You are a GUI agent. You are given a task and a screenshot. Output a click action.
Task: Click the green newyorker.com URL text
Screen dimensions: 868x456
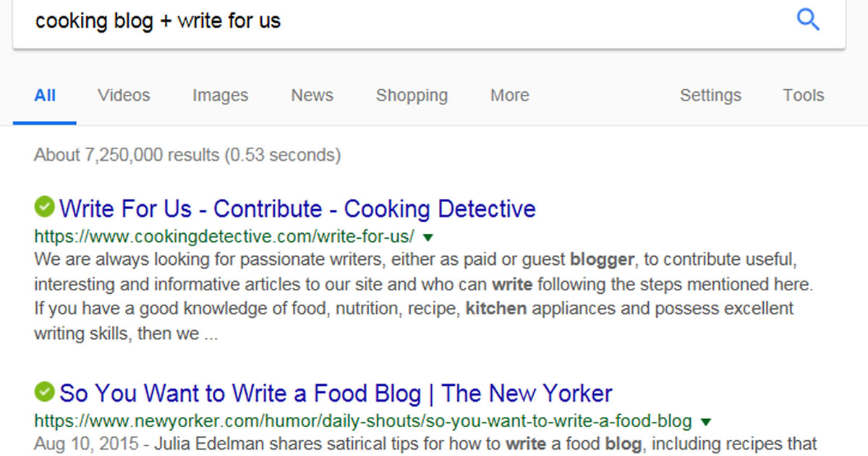pyautogui.click(x=363, y=421)
